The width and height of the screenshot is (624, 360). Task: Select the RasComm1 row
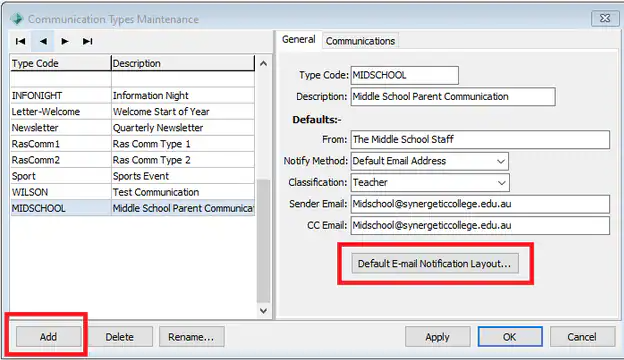tap(133, 144)
